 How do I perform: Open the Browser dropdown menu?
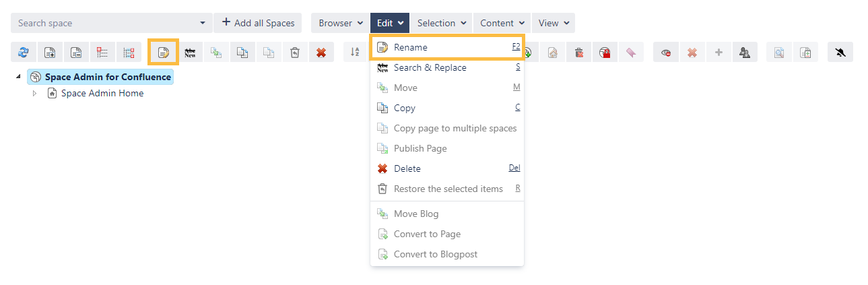point(341,23)
